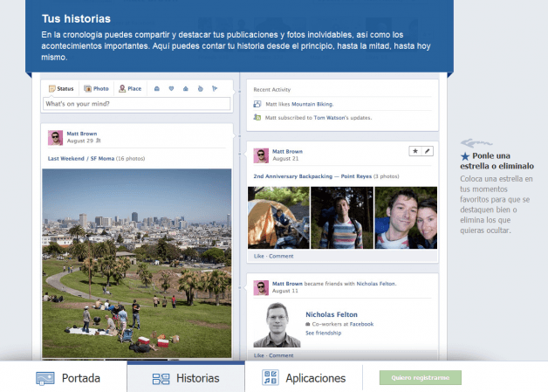
Task: Like the Nicholas Felton friendship story
Action: pyautogui.click(x=258, y=355)
